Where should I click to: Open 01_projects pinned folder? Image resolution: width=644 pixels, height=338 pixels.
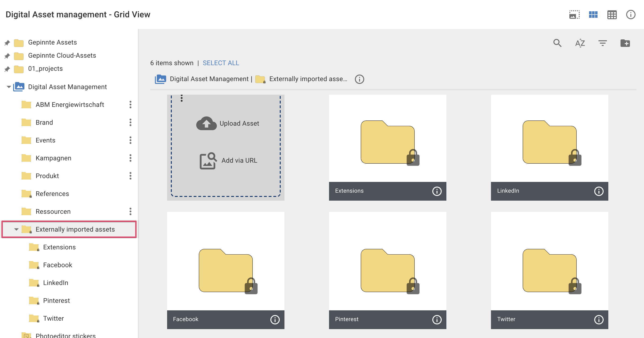point(45,68)
